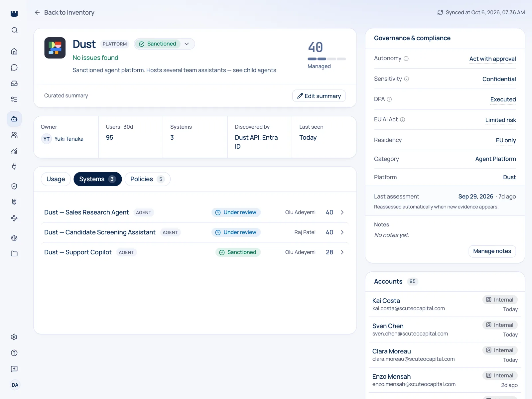Click Internal badge for Enzo Mensah
This screenshot has width=532, height=399.
500,375
